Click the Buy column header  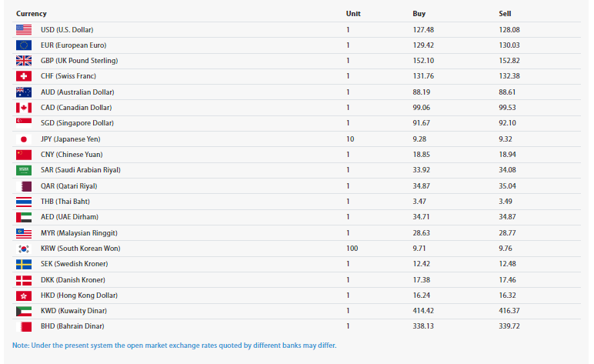[x=419, y=14]
